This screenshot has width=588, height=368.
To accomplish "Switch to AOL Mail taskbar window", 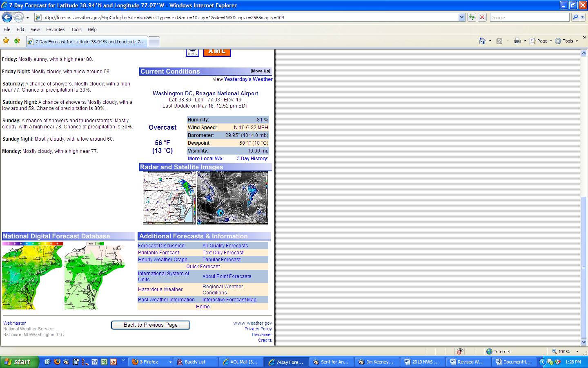I will coord(241,362).
